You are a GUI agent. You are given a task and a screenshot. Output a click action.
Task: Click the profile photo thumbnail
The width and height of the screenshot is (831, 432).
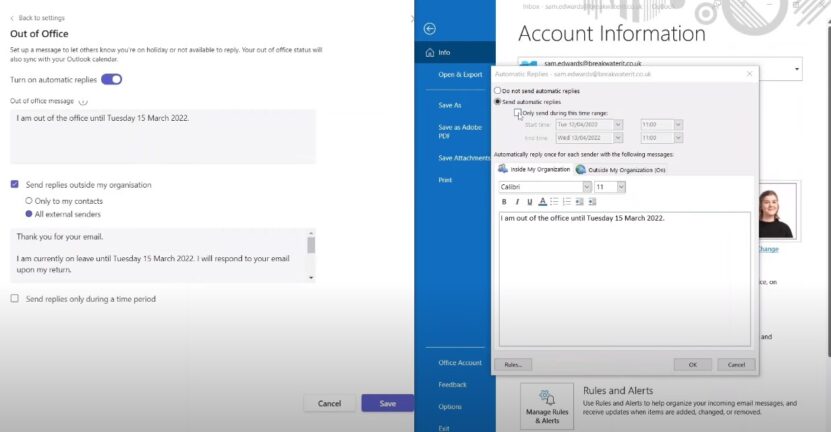(777, 213)
